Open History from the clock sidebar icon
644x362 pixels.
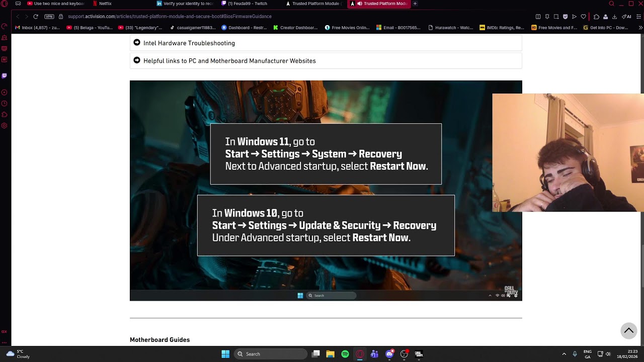pos(5,104)
